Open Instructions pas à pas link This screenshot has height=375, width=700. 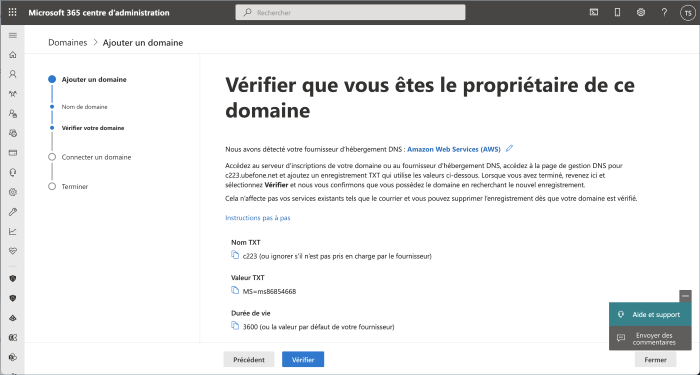(x=258, y=218)
